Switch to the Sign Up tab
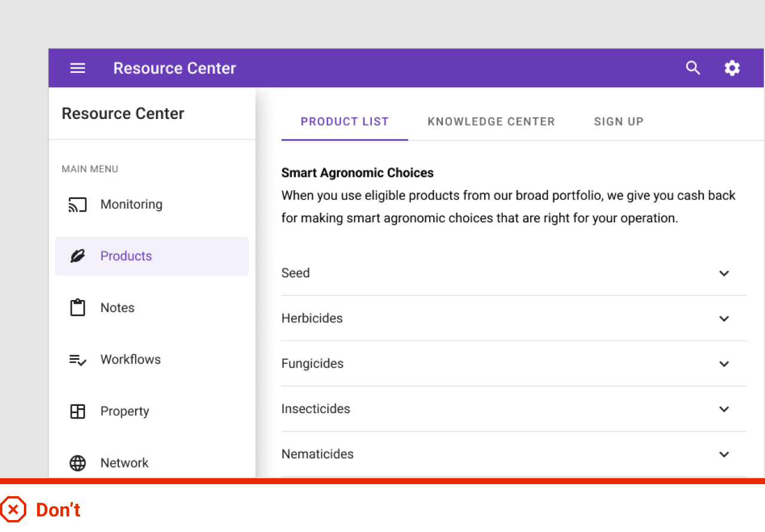 point(619,122)
